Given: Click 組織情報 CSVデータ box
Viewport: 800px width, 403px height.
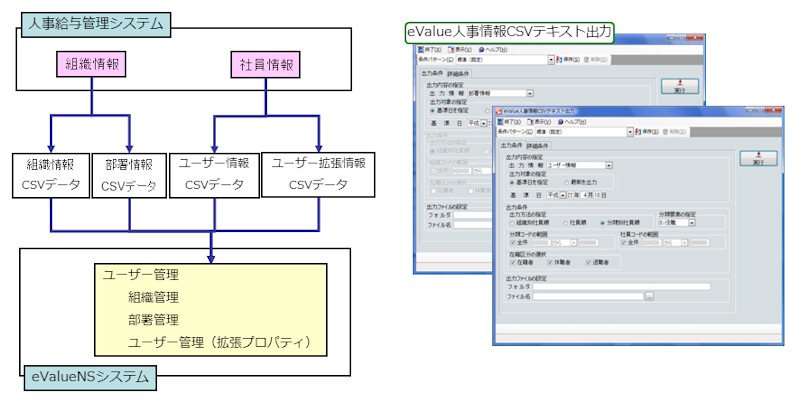Looking at the screenshot, I should coord(51,175).
